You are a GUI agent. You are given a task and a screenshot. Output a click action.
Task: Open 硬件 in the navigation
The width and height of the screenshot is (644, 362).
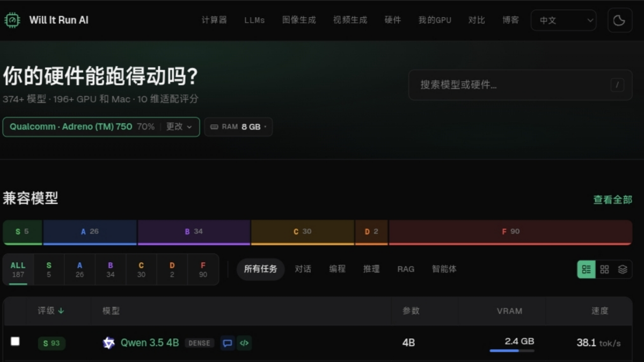tap(393, 20)
